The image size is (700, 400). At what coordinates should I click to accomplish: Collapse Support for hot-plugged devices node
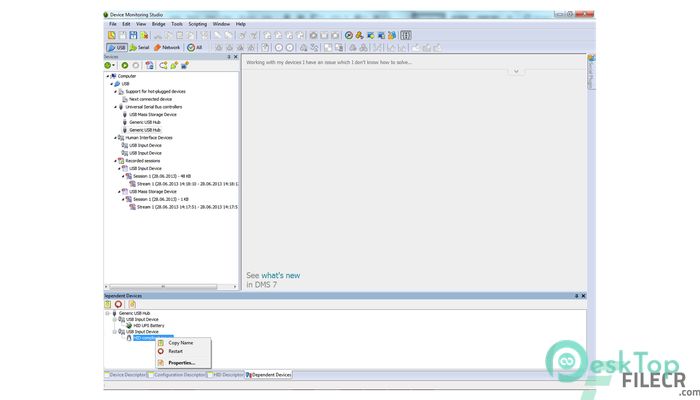pos(115,92)
